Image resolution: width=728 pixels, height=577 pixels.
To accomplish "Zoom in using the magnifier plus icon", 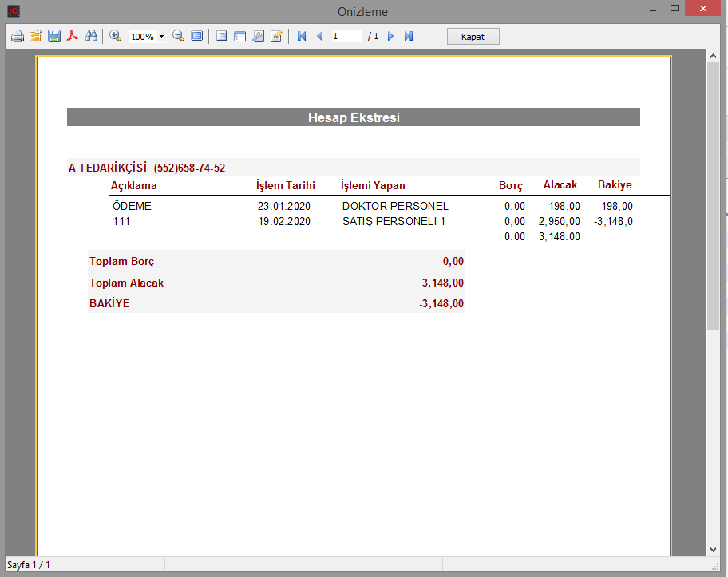I will pos(115,36).
